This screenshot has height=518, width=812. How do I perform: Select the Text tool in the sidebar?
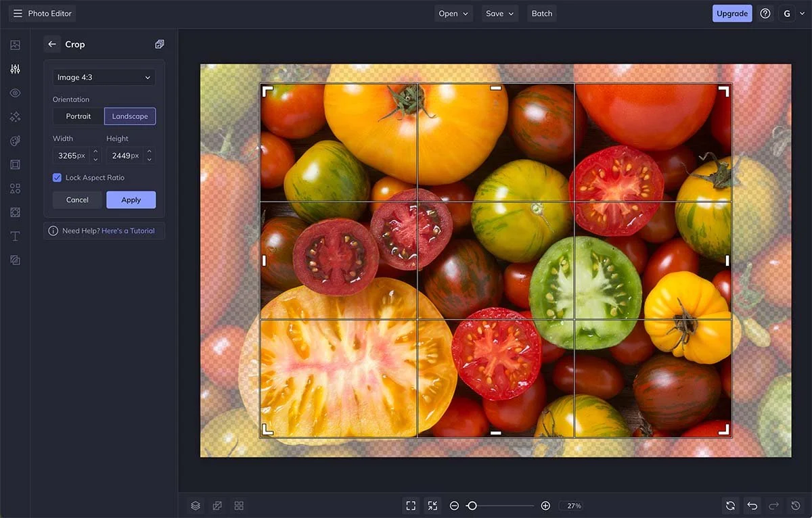15,236
